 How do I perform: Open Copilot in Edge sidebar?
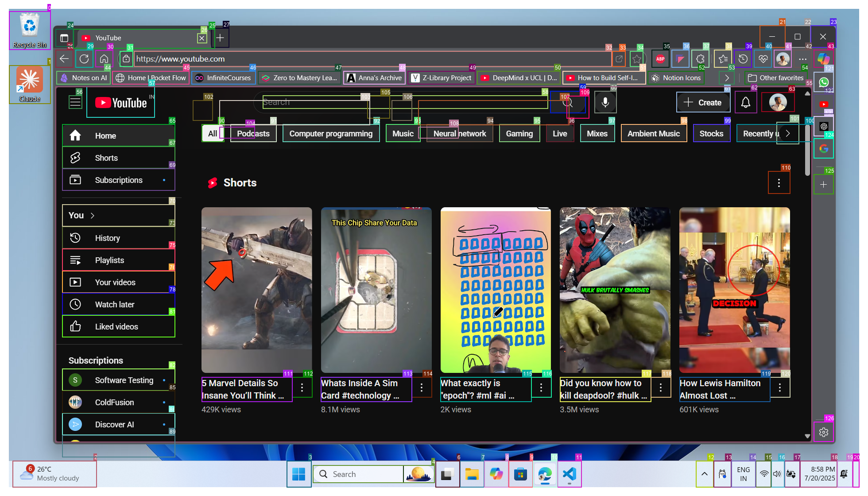pyautogui.click(x=824, y=58)
